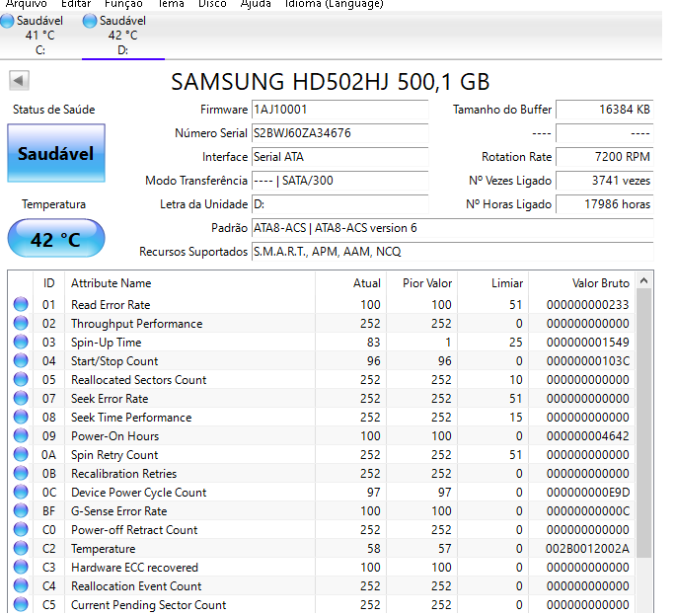The width and height of the screenshot is (675, 616).
Task: Click the scroll up arrow in attribute list
Action: tap(644, 281)
